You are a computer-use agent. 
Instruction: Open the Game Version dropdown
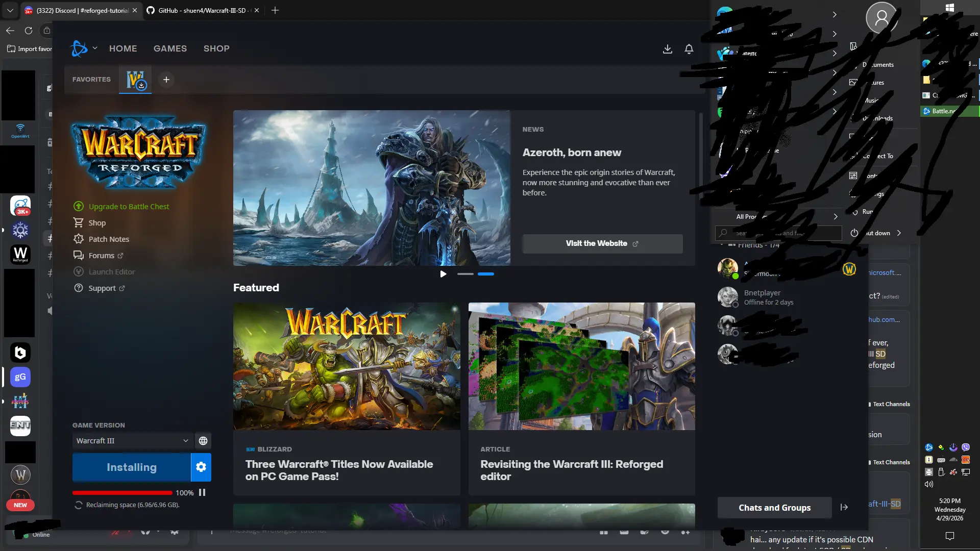coord(132,441)
